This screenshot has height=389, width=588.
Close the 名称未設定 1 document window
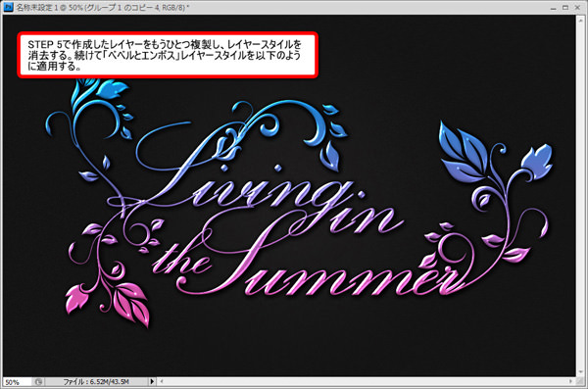point(577,8)
